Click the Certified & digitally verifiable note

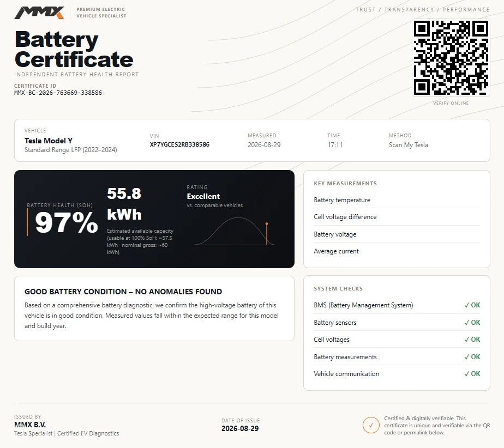(437, 426)
